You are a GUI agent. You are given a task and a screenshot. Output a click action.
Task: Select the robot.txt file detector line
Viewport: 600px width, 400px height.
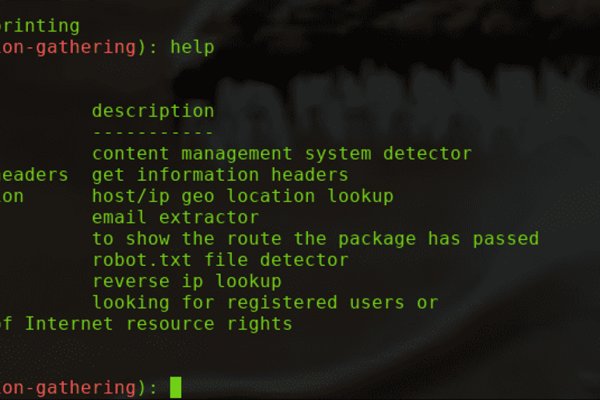pos(220,260)
